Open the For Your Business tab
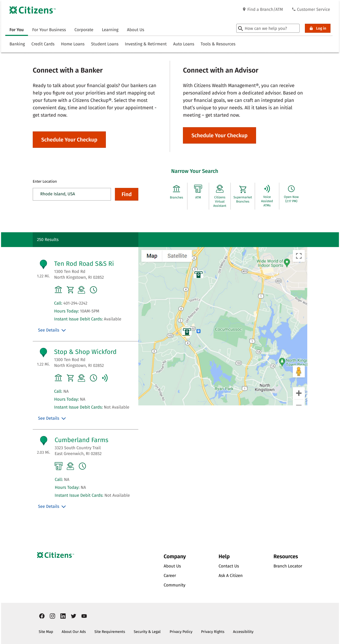Screen dimensions: 340x644 click(49, 30)
